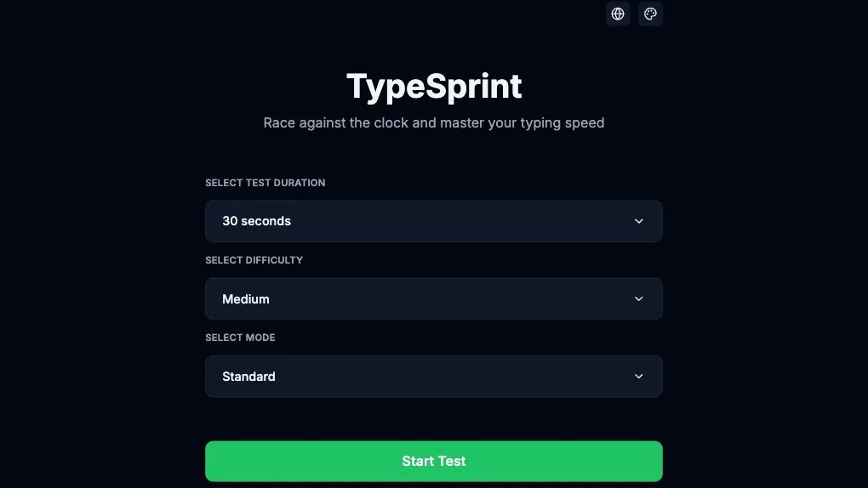
Task: Expand the Select Mode combo box
Action: (433, 377)
